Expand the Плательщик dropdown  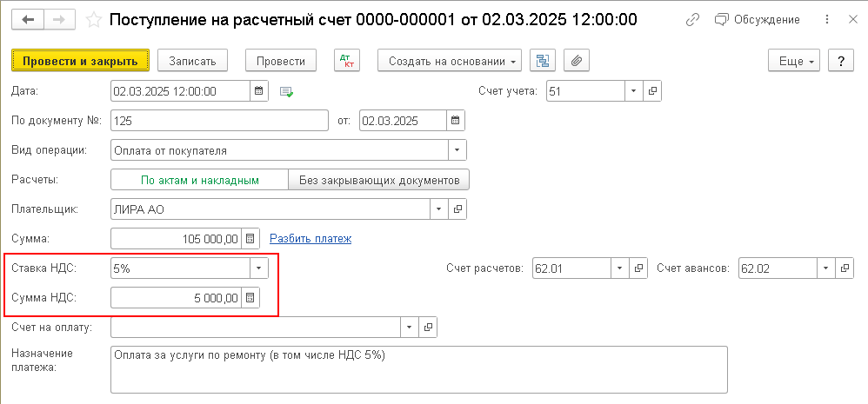[x=439, y=209]
